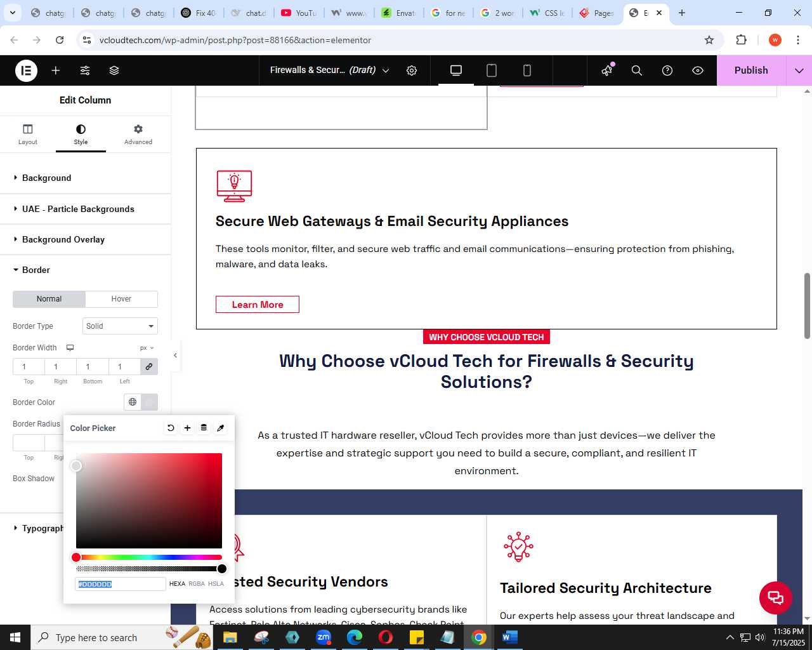Open Border Type Solid dropdown

pos(120,326)
